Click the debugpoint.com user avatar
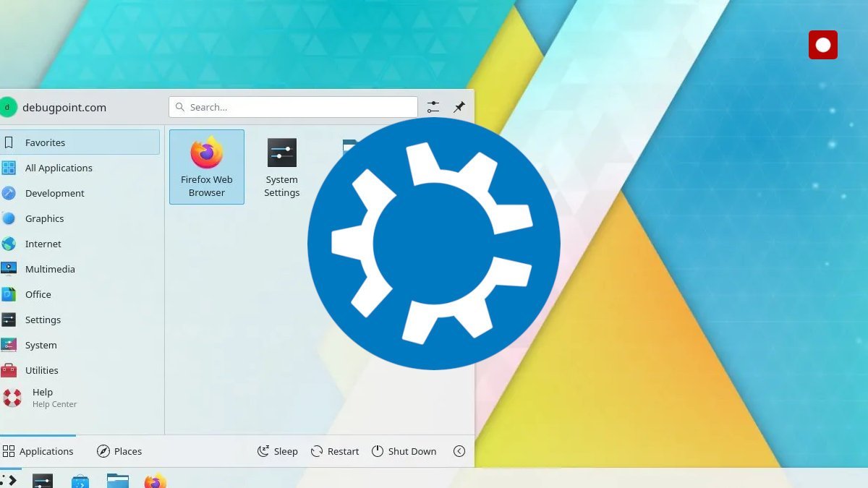This screenshot has width=868, height=488. pos(9,106)
